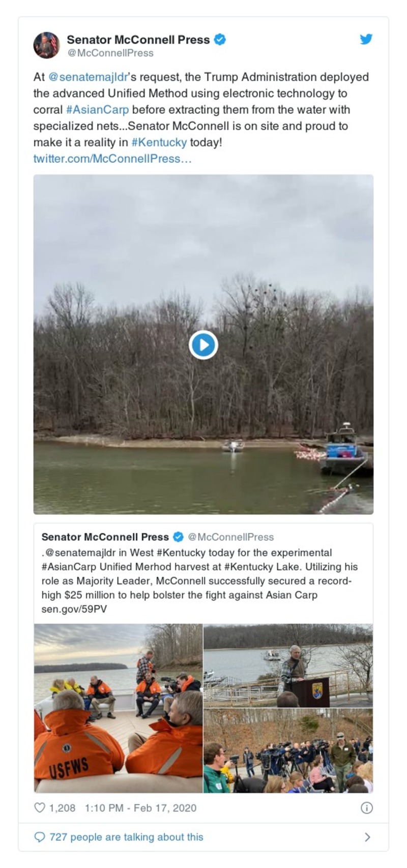Open the press crowd photo
Screen dimensions: 407x868
click(x=288, y=750)
